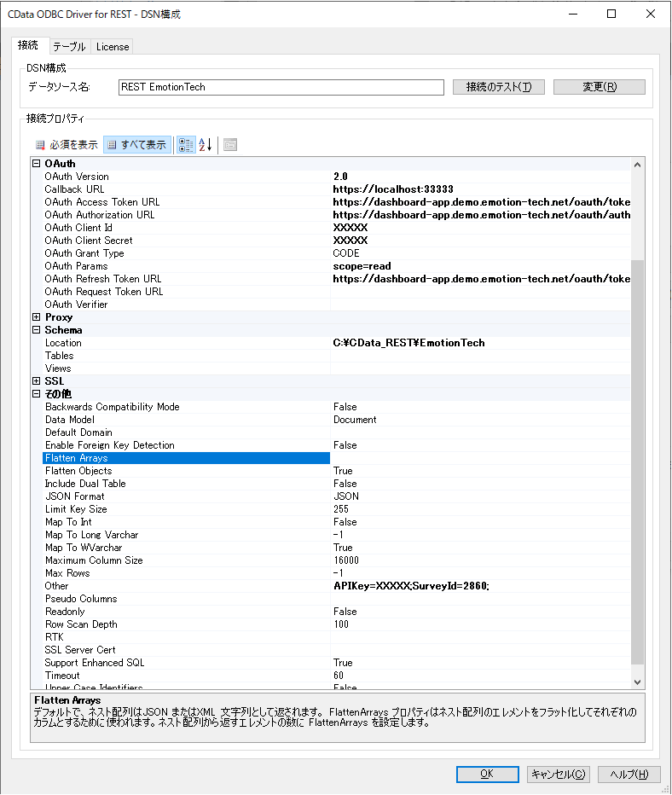Click the property grid scrollbar thumb

638,461
